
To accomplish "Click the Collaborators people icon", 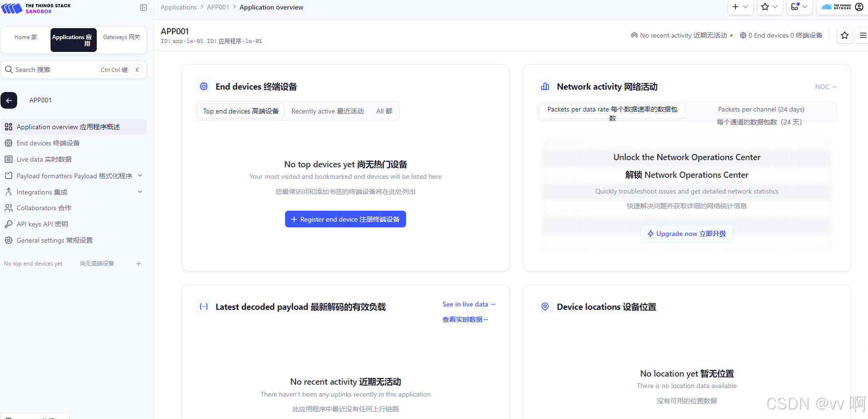I will (9, 208).
